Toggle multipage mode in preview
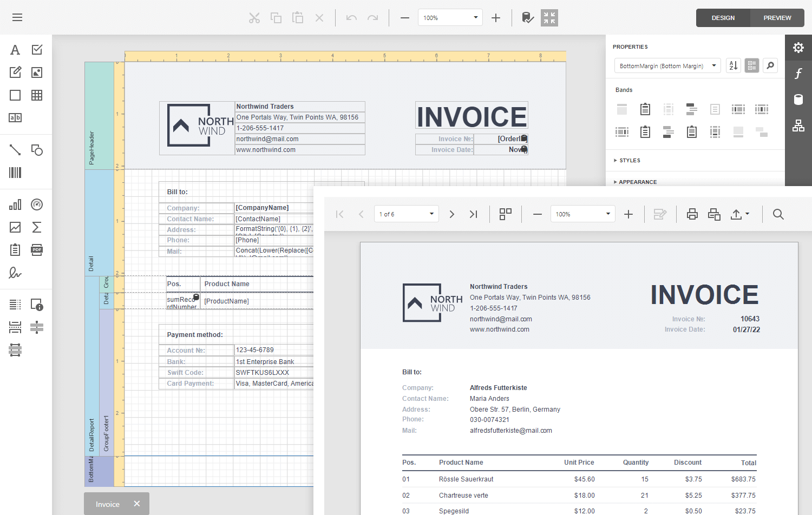This screenshot has height=515, width=812. click(x=505, y=214)
